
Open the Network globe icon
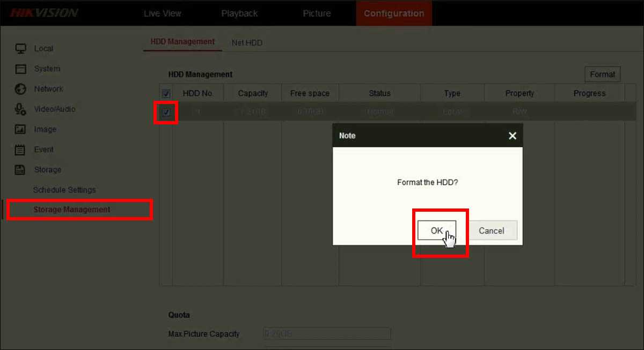click(20, 89)
